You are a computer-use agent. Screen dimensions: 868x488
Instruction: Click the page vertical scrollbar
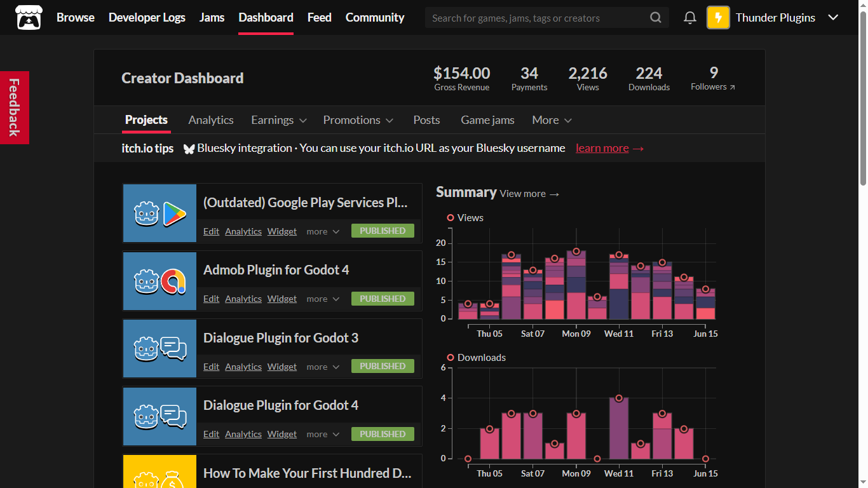(x=862, y=98)
